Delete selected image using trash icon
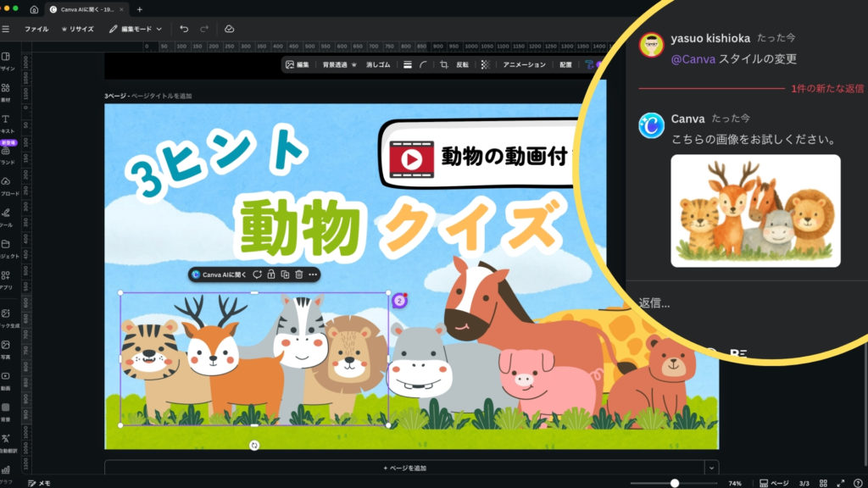 coord(299,274)
